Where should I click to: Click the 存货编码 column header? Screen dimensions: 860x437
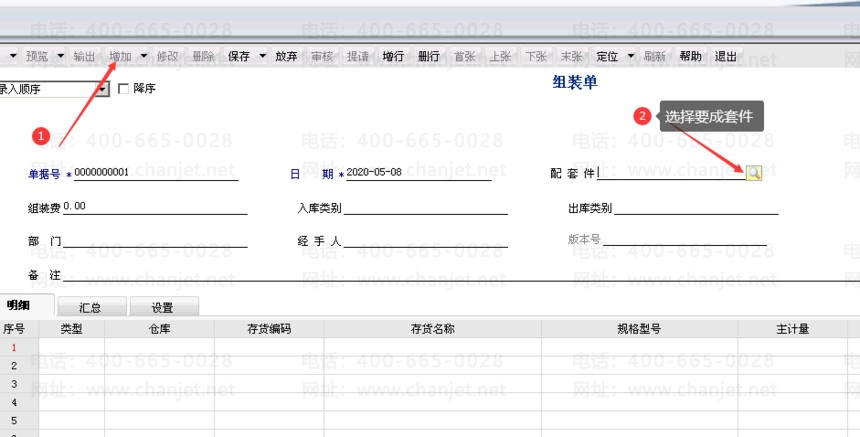tap(269, 329)
